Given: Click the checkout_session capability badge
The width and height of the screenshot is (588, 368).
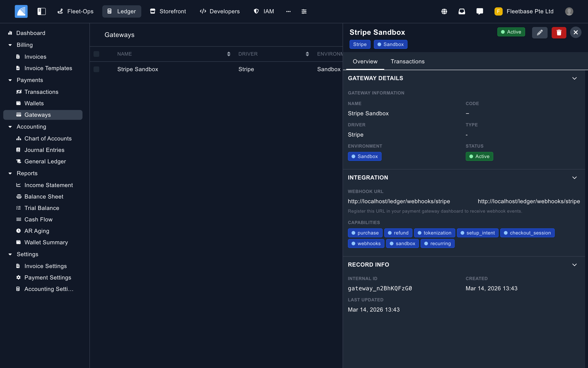Looking at the screenshot, I should (x=527, y=233).
